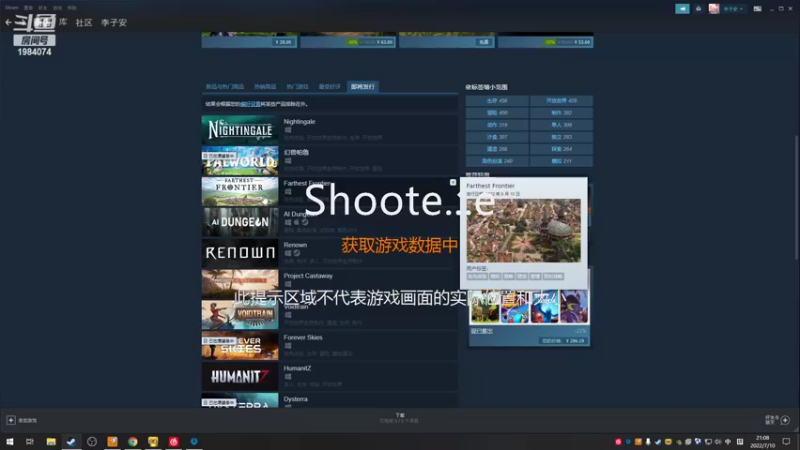Select the 热销商品 tab
This screenshot has width=800, height=450.
265,87
